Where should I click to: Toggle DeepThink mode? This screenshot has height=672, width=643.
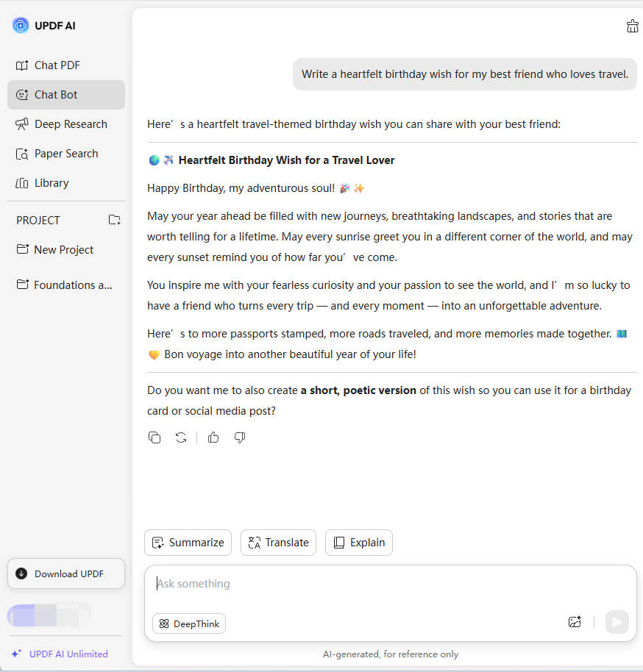(189, 623)
